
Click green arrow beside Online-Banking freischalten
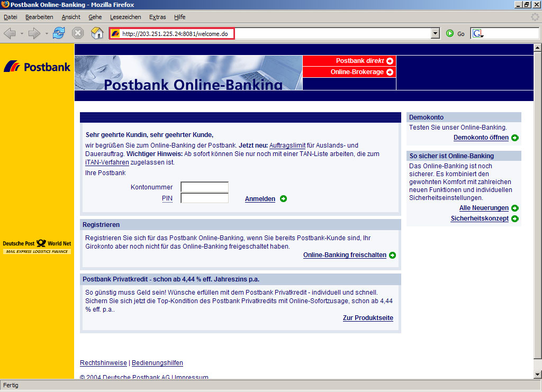392,255
